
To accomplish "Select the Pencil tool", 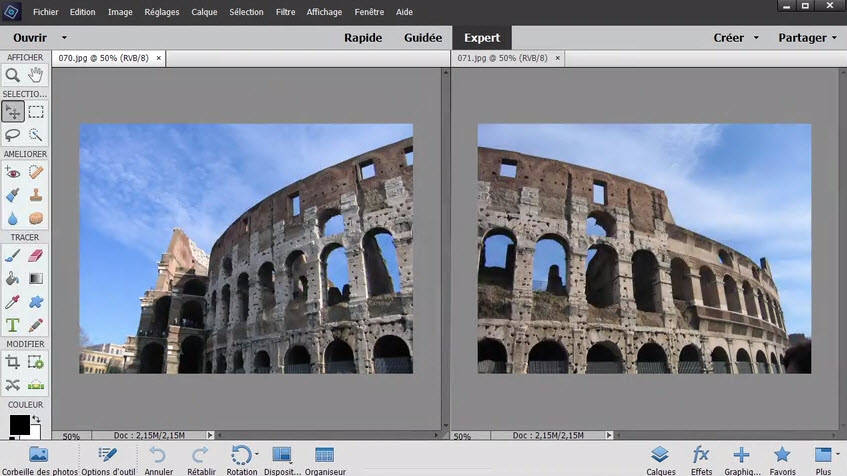I will pyautogui.click(x=36, y=325).
